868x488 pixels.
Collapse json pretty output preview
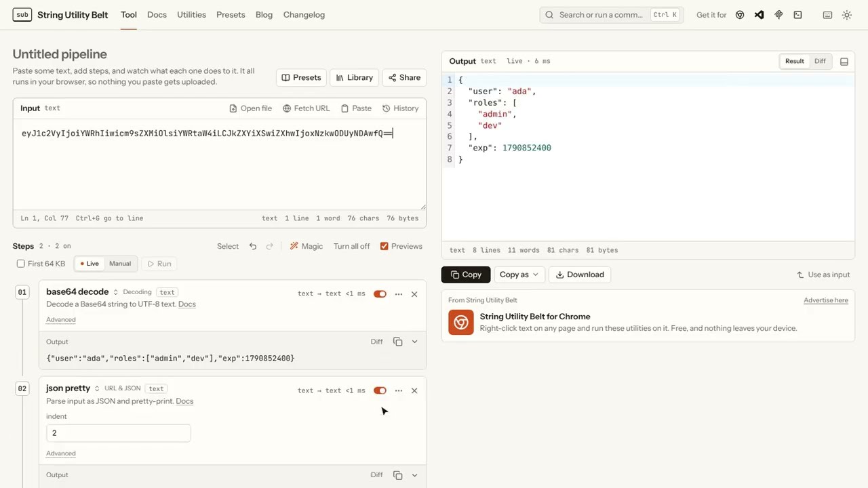point(414,475)
